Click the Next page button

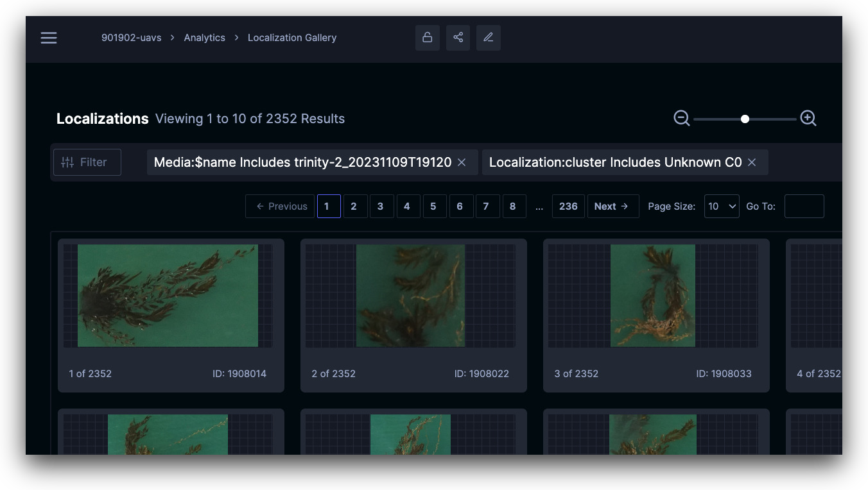(612, 207)
